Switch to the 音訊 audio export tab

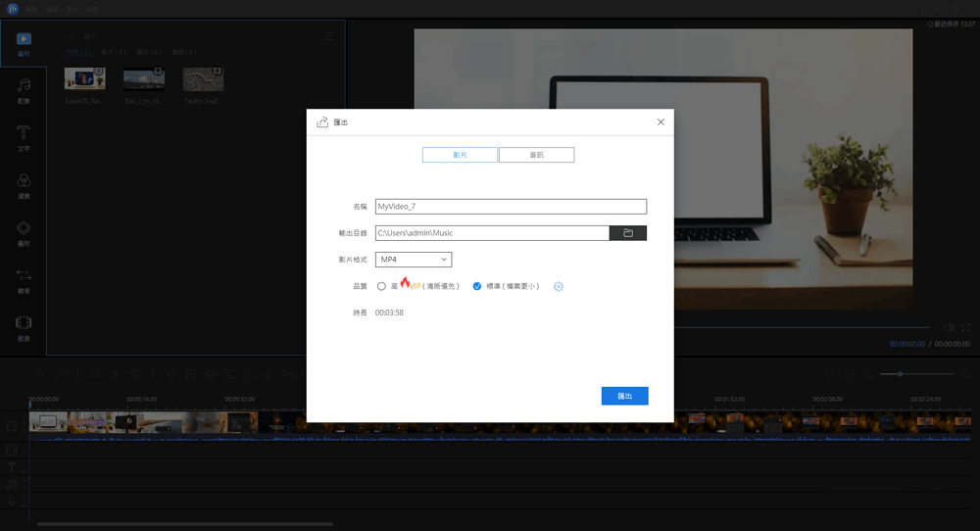point(536,155)
